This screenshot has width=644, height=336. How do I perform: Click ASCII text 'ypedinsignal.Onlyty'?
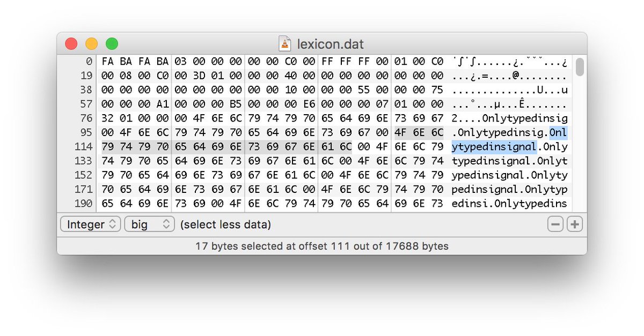(509, 175)
